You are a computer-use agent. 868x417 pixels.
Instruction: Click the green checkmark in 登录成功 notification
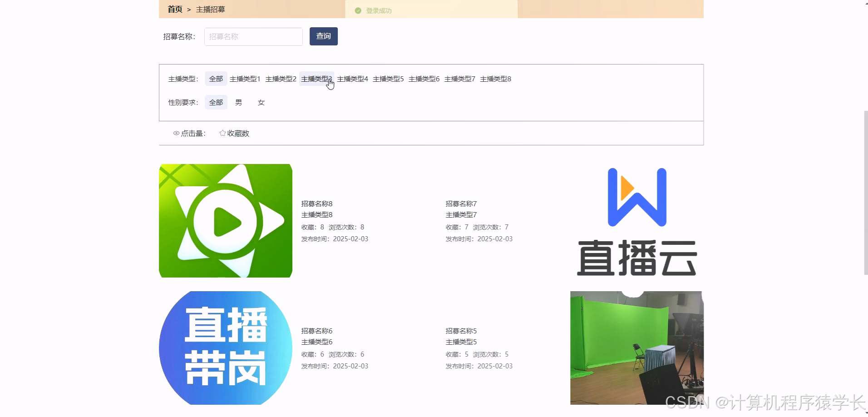click(358, 10)
